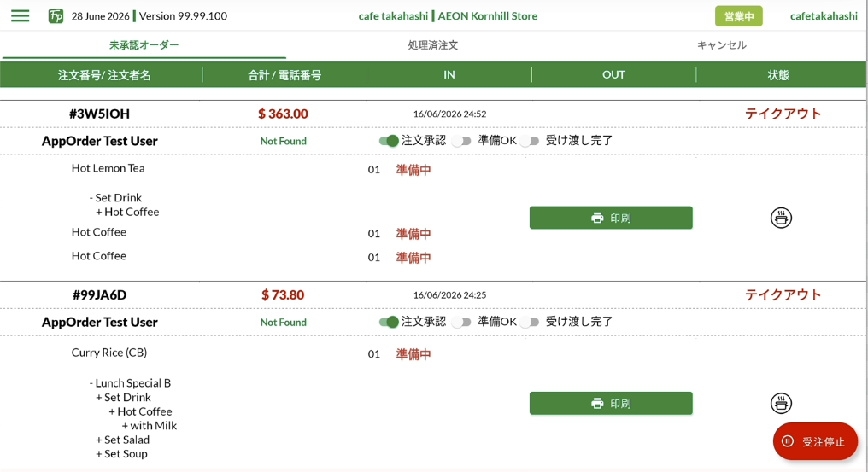Toggle 注文承認 for order #99JA6D

coord(389,322)
